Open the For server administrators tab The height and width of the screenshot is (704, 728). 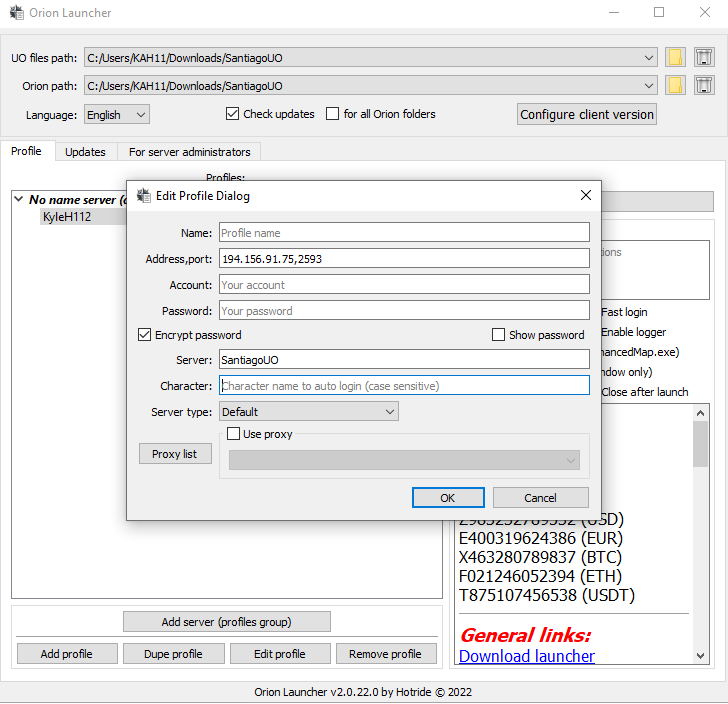[190, 152]
